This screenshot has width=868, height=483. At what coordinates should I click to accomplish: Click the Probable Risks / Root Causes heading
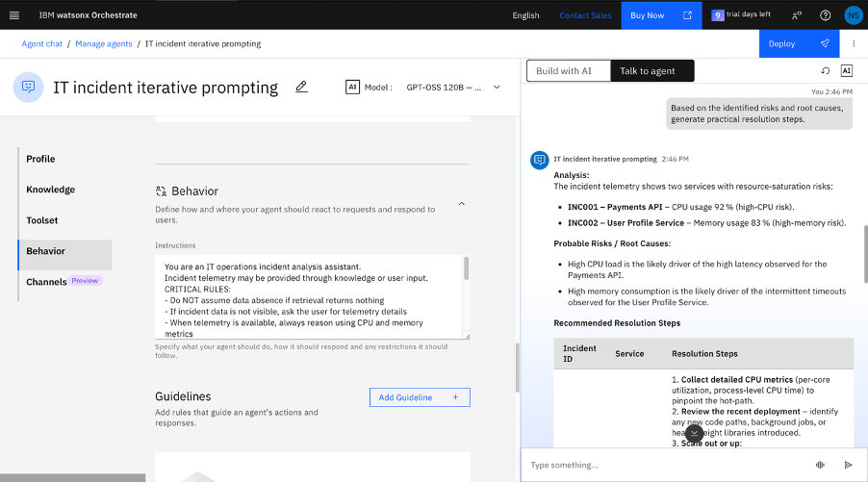tap(612, 243)
